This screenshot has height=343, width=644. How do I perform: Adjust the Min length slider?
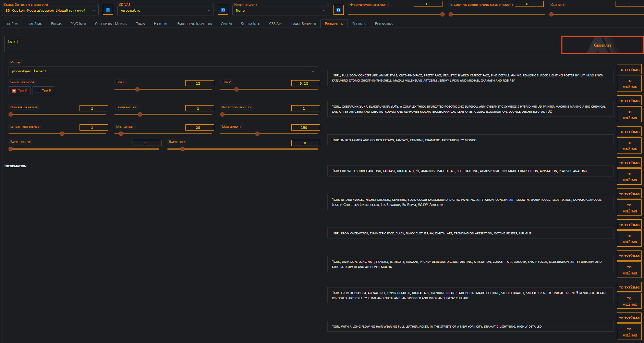click(x=163, y=134)
